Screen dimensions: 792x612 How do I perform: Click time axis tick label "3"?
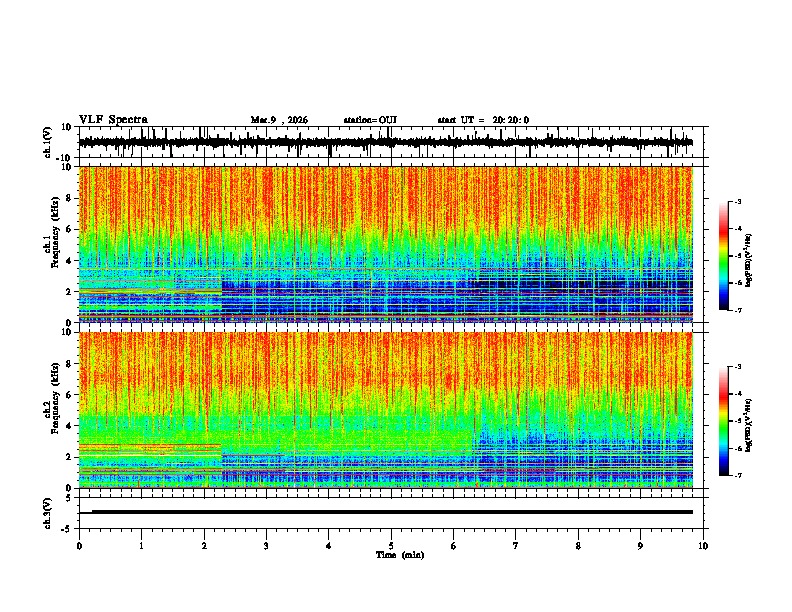(x=266, y=546)
